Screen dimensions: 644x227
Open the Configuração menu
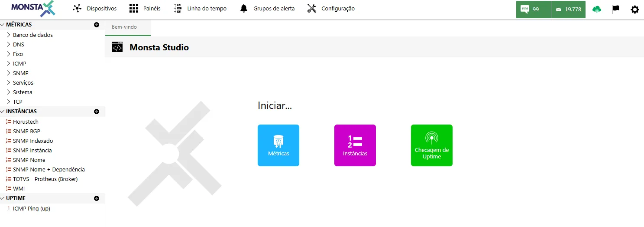click(338, 9)
